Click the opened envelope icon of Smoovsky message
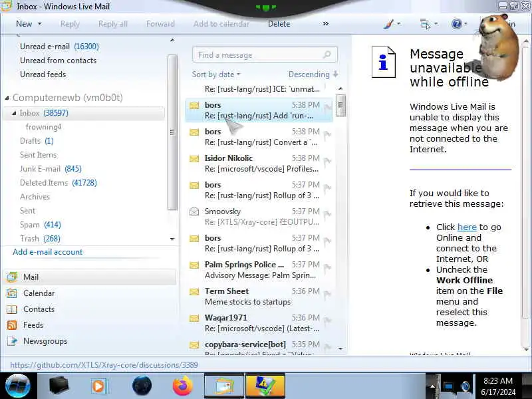532x399 pixels. point(194,211)
